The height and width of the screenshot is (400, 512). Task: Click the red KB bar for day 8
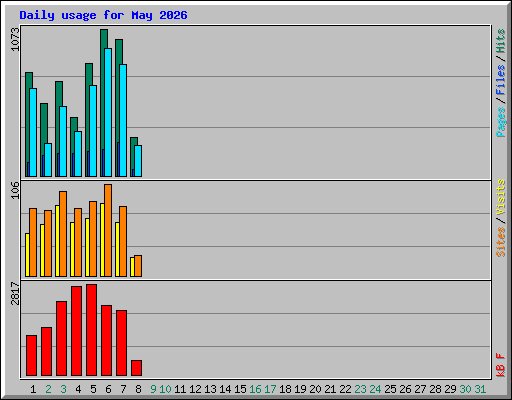[x=137, y=368]
